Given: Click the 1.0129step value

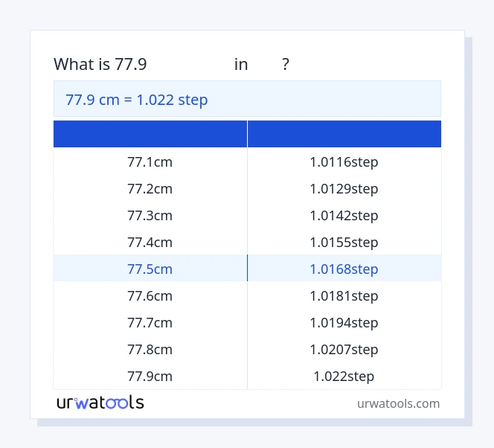Looking at the screenshot, I should pos(344,188).
